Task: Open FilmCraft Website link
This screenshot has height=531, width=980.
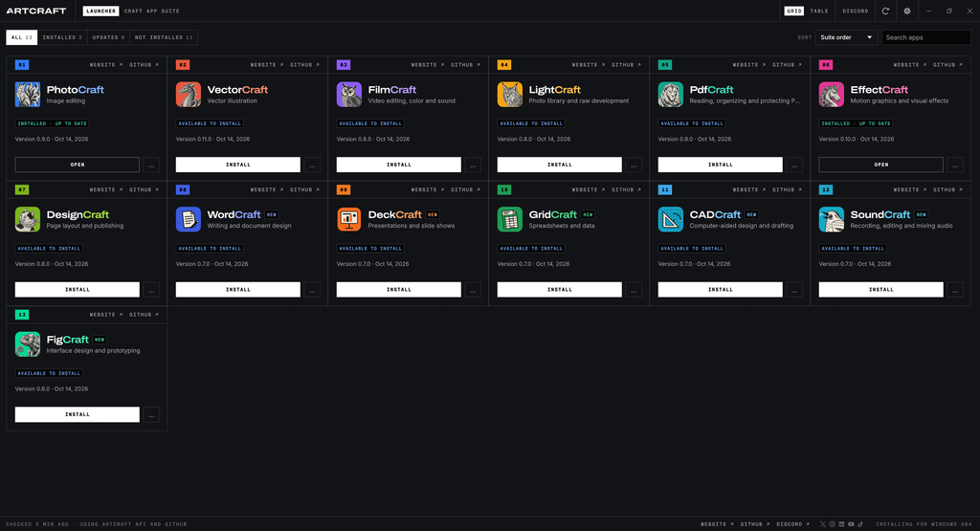Action: pyautogui.click(x=428, y=65)
